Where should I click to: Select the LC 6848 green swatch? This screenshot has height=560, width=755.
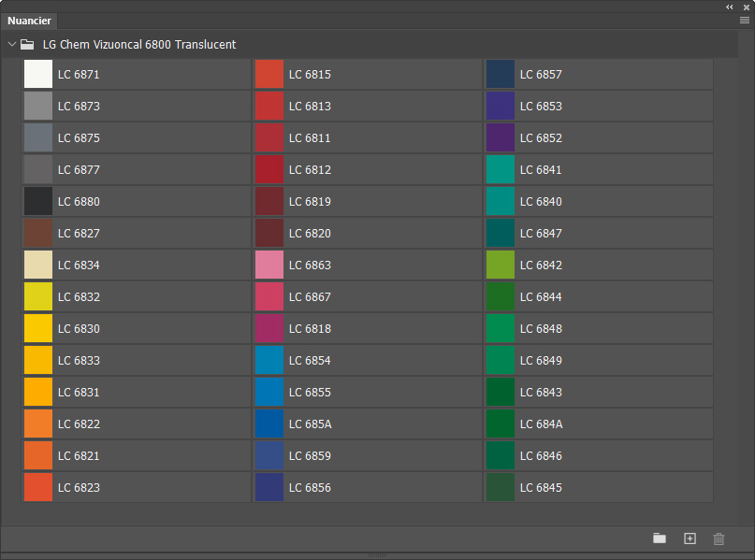click(501, 328)
